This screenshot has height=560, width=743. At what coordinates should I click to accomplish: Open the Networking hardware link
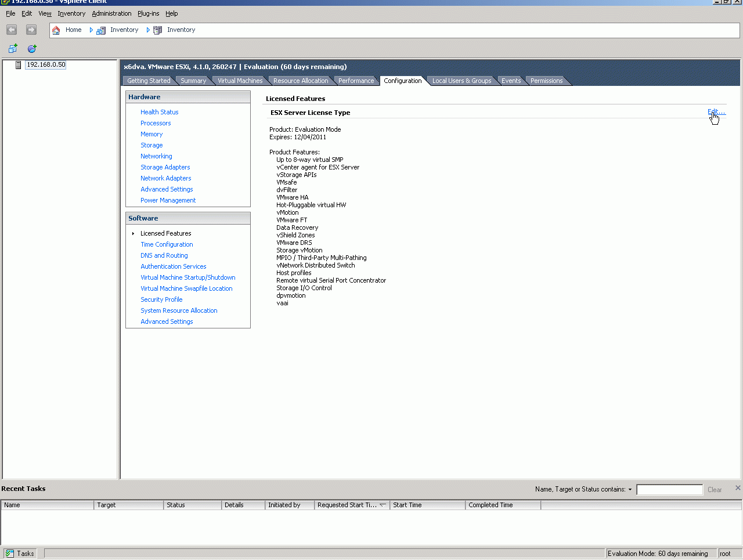click(x=156, y=156)
